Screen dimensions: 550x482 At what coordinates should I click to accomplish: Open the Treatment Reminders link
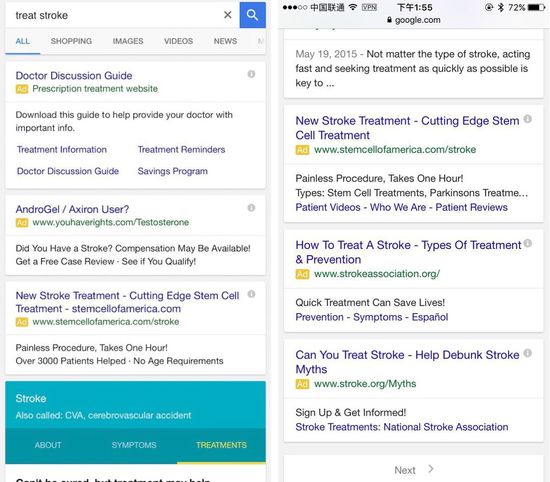tap(181, 149)
